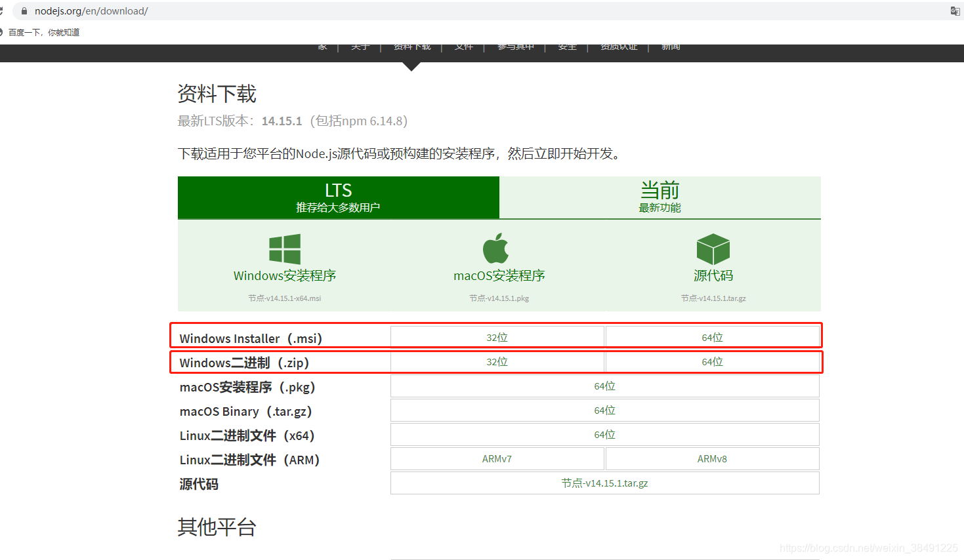Click the macOS Binary (.tar.gz) row label
This screenshot has height=560, width=964.
click(x=245, y=411)
